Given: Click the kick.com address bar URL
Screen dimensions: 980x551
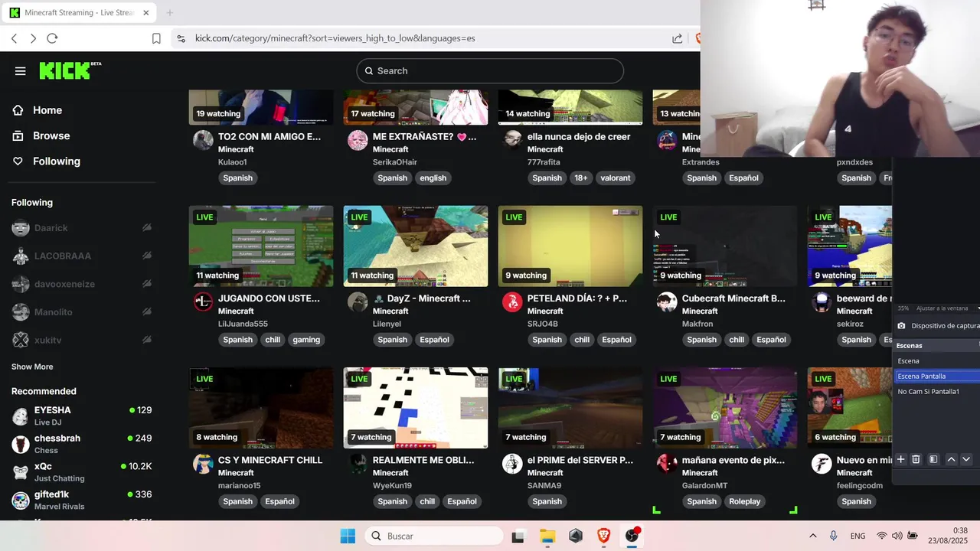Looking at the screenshot, I should coord(335,38).
